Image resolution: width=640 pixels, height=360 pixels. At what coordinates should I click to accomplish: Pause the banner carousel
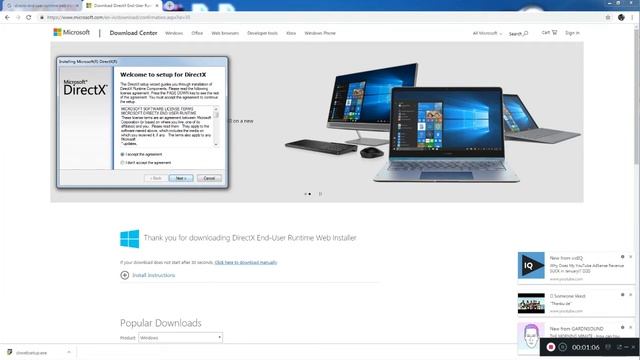tap(320, 194)
